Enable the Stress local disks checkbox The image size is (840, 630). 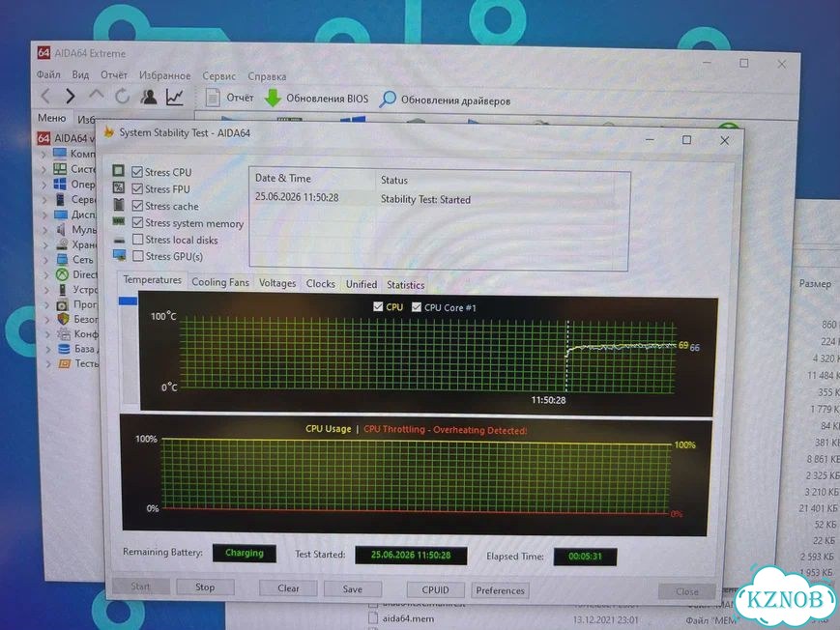[137, 239]
